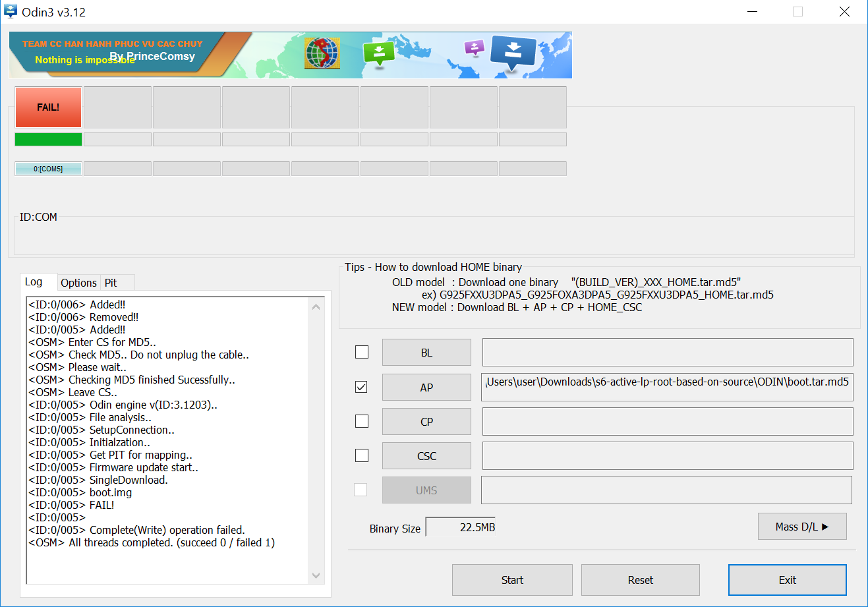Click log line '<ID:0/005> Added!!'
Image resolution: width=868 pixels, height=607 pixels.
point(77,330)
